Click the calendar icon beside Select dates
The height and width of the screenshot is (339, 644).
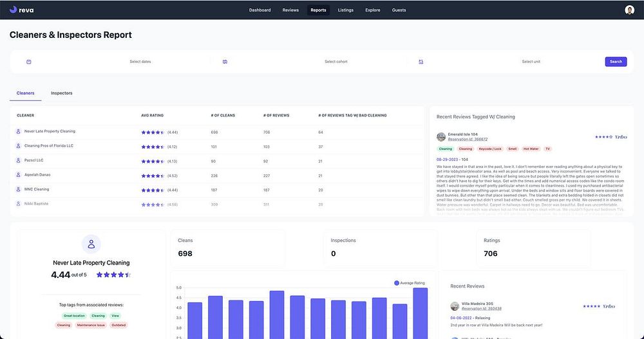[x=29, y=62]
